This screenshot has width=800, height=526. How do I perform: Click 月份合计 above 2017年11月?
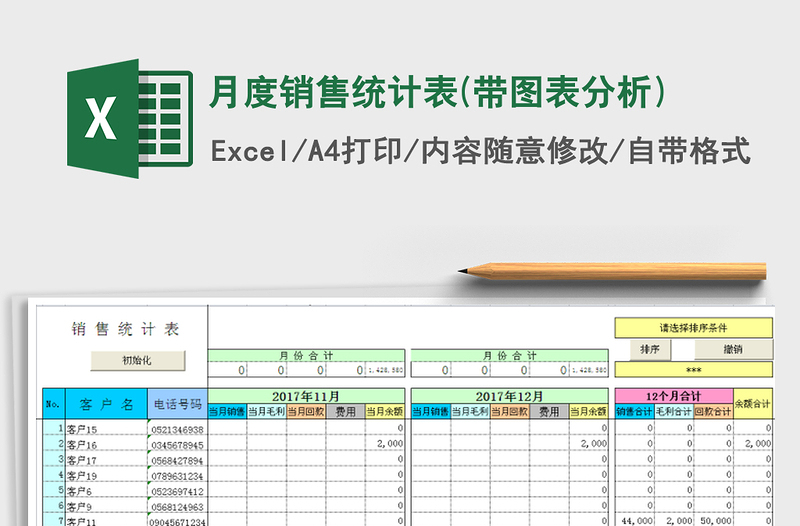point(306,356)
